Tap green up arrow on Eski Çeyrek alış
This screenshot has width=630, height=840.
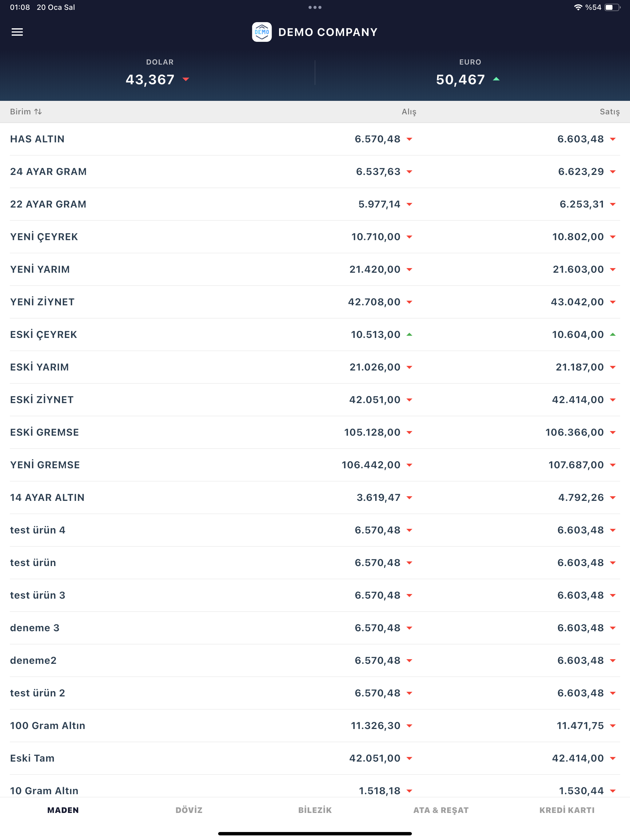[409, 335]
